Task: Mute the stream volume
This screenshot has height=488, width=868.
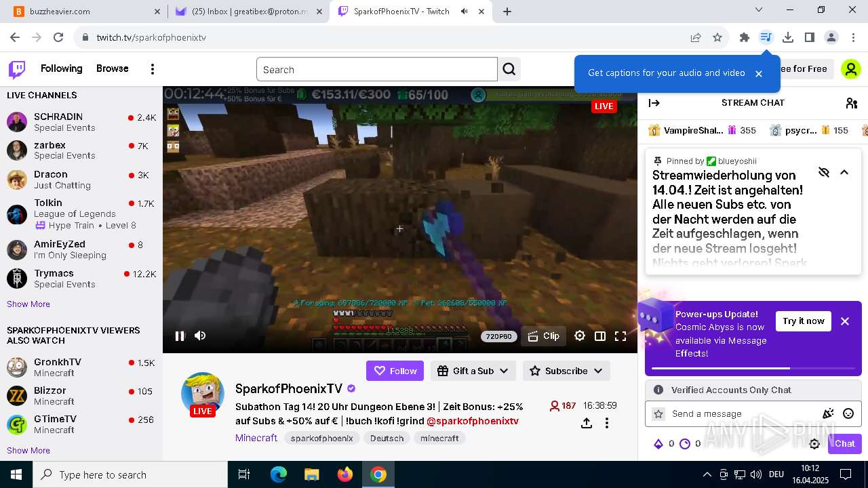Action: pyautogui.click(x=200, y=335)
